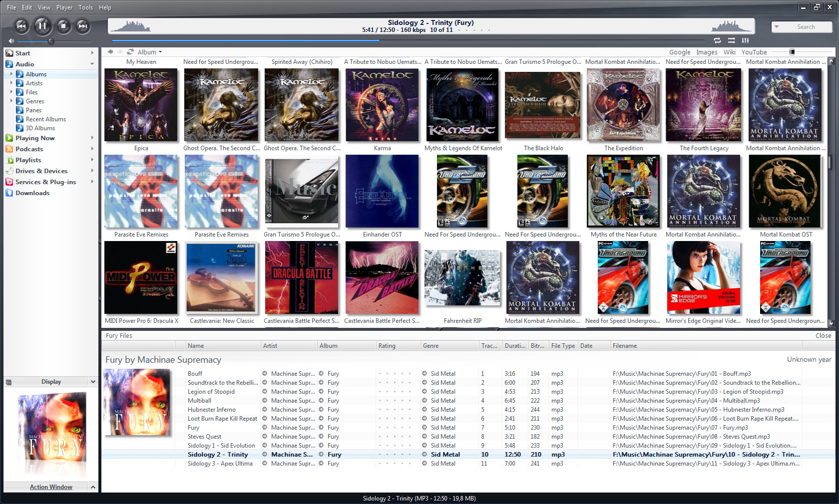Screen dimensions: 839x504
Task: Sort tracks by the Name column
Action: point(223,346)
